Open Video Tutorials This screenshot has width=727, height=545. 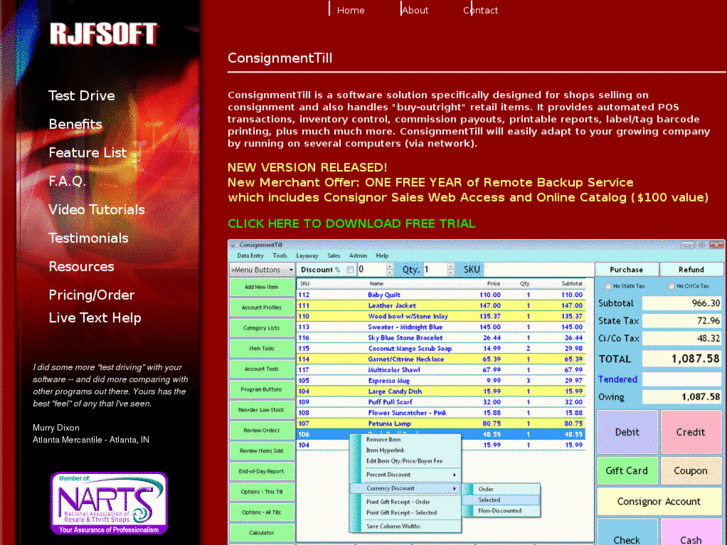tap(96, 210)
